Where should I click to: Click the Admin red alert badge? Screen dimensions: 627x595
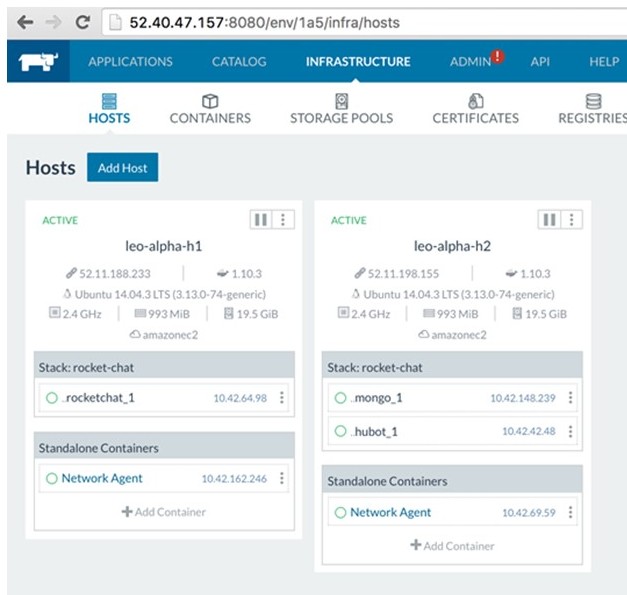pyautogui.click(x=498, y=57)
